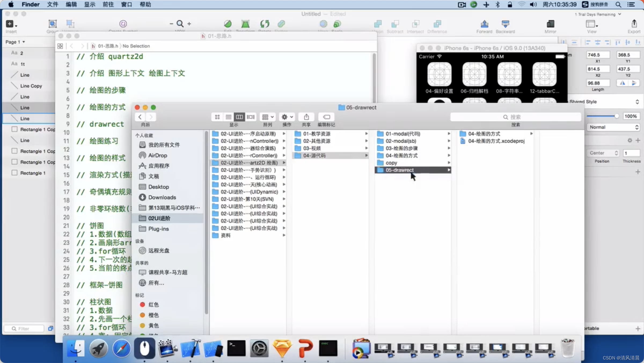Click the zoom magnifier in Sketch toolbar

click(x=180, y=24)
